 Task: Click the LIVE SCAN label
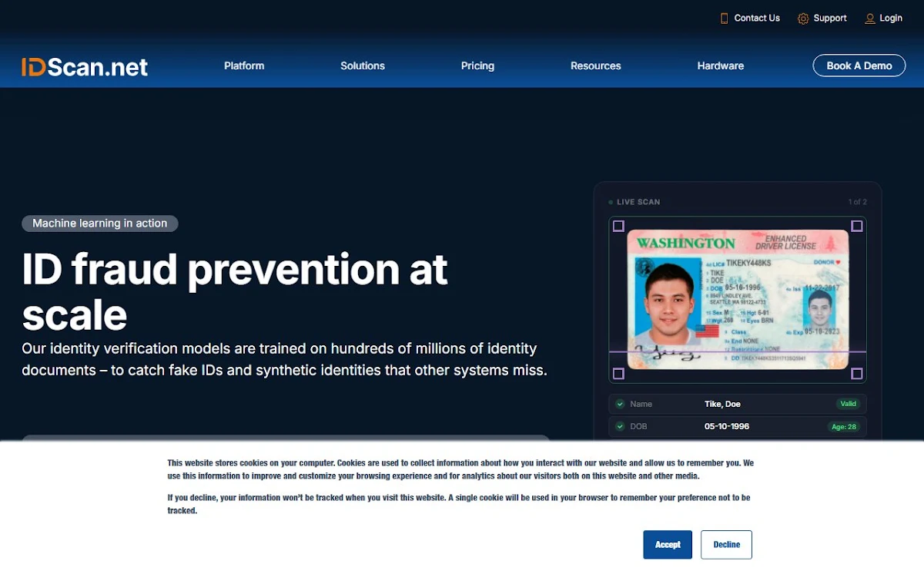click(638, 202)
